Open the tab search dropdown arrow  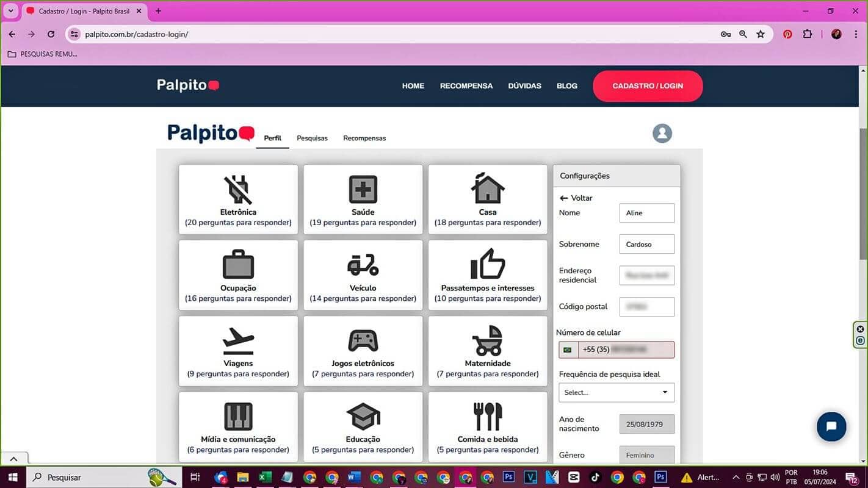click(x=11, y=11)
